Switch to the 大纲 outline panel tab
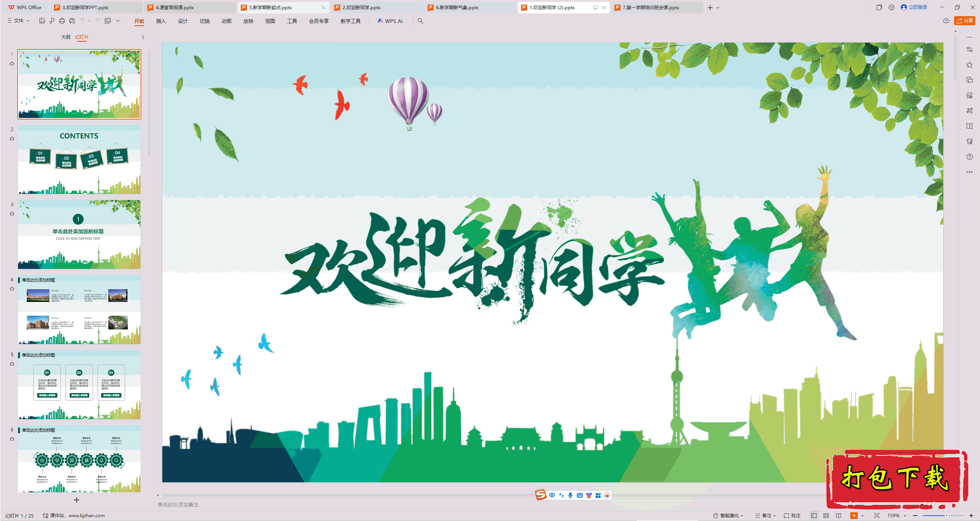The image size is (980, 521). coord(65,37)
